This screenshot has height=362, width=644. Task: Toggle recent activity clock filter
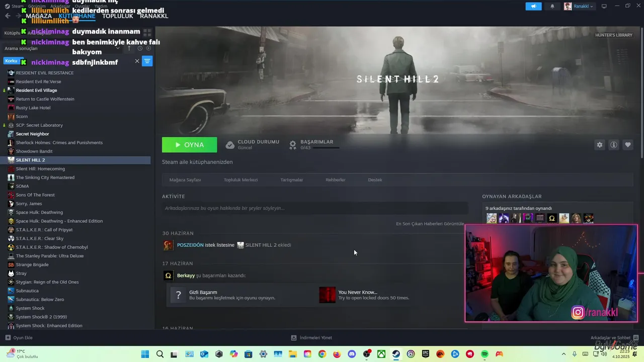(x=140, y=48)
